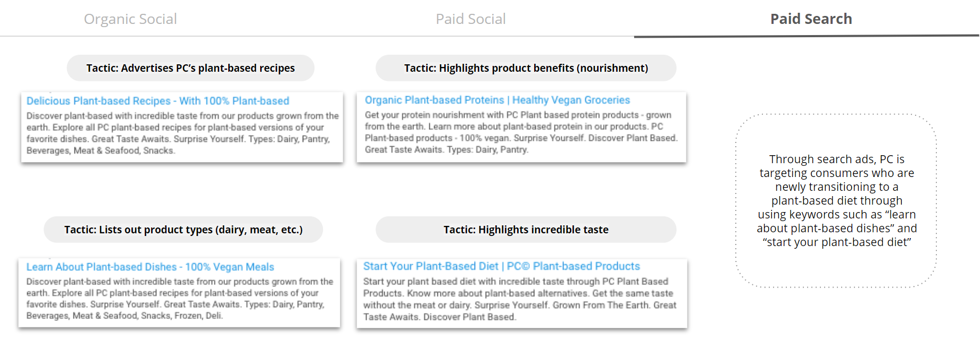Open the "Learn About Plant-based Dishes" headline text

point(101,267)
